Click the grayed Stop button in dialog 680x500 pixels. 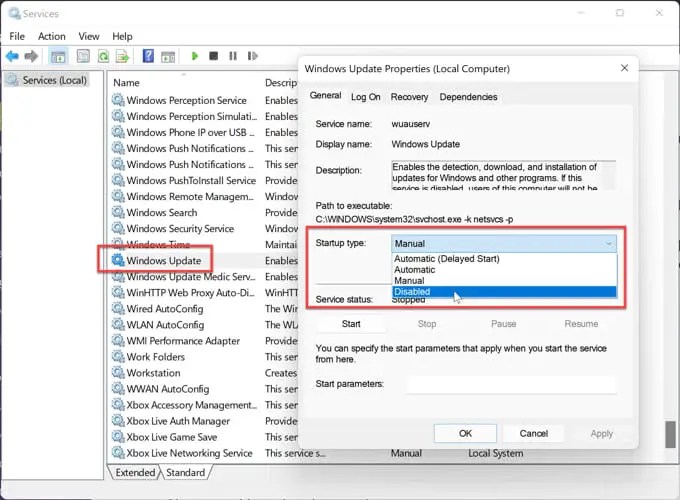[x=427, y=324]
